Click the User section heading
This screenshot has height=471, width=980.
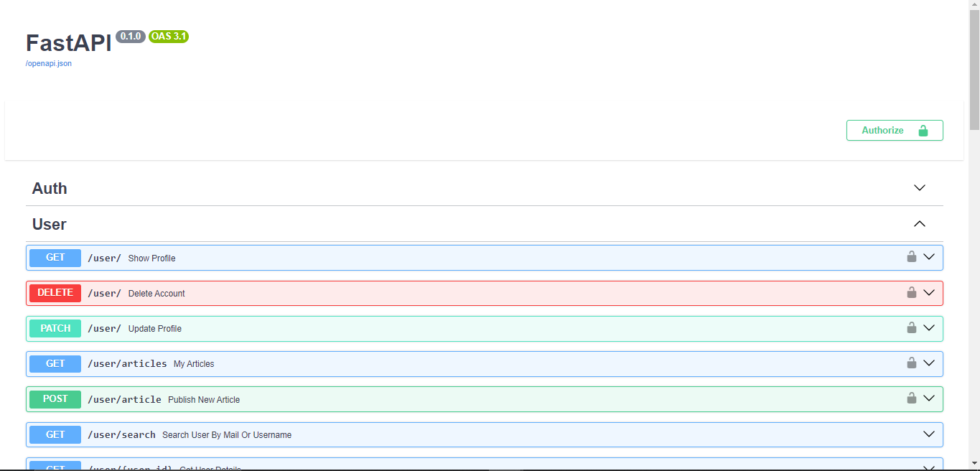point(50,224)
